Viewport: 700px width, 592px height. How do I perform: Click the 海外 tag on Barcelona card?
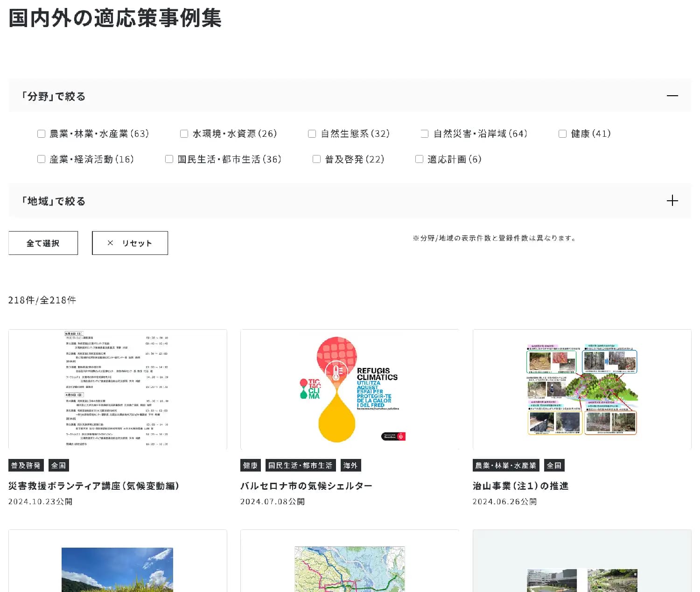pyautogui.click(x=350, y=465)
